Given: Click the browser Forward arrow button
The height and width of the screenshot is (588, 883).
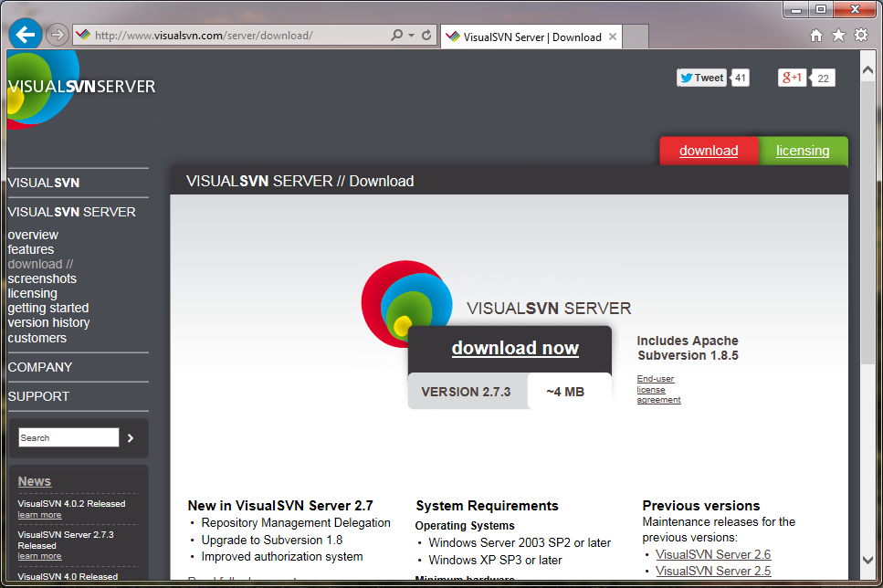Looking at the screenshot, I should click(57, 35).
